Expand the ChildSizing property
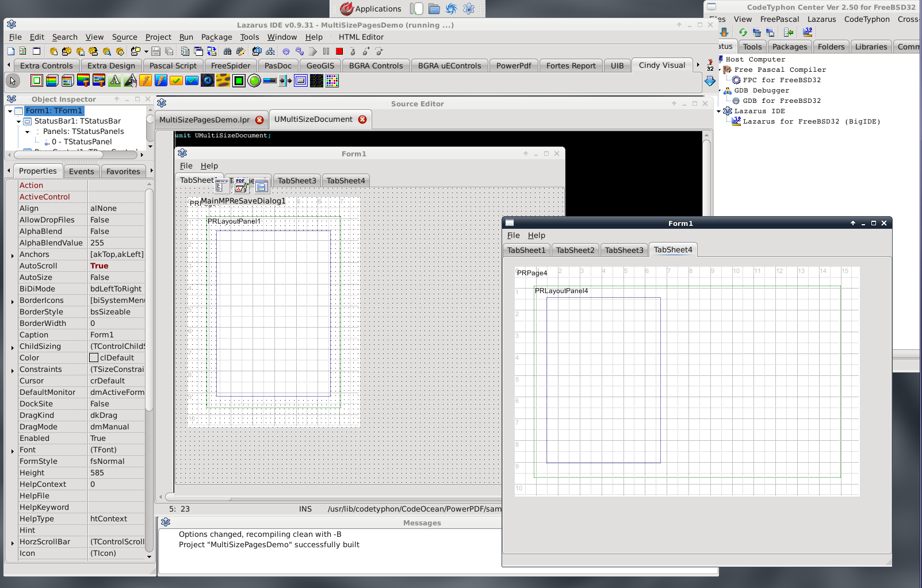 point(13,347)
